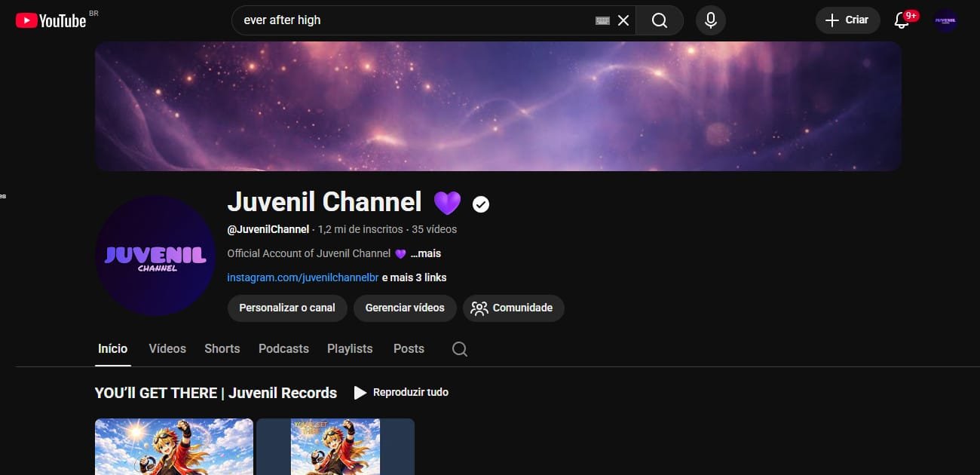Click the 9+ notification badge
Viewport: 980px width, 475px height.
click(x=910, y=14)
